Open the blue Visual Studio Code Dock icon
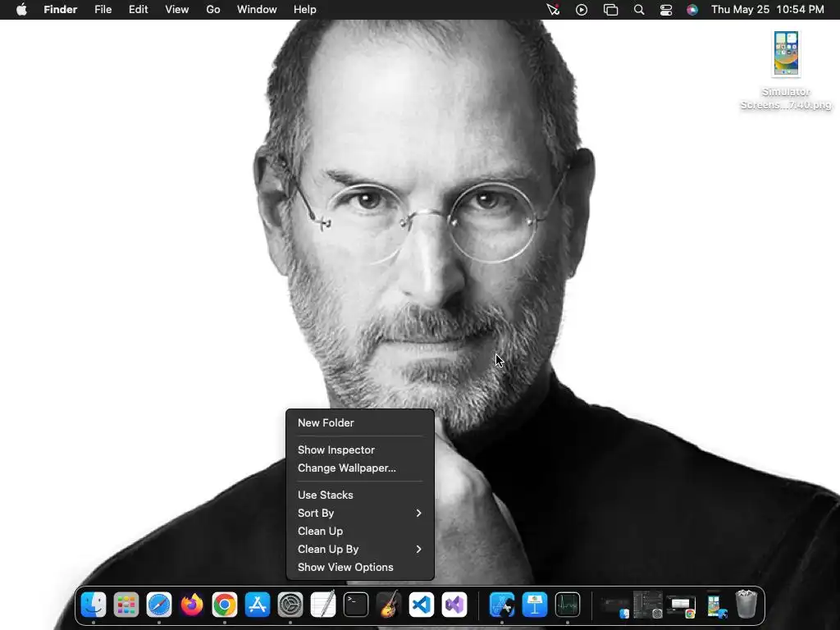This screenshot has height=630, width=840. coord(422,605)
